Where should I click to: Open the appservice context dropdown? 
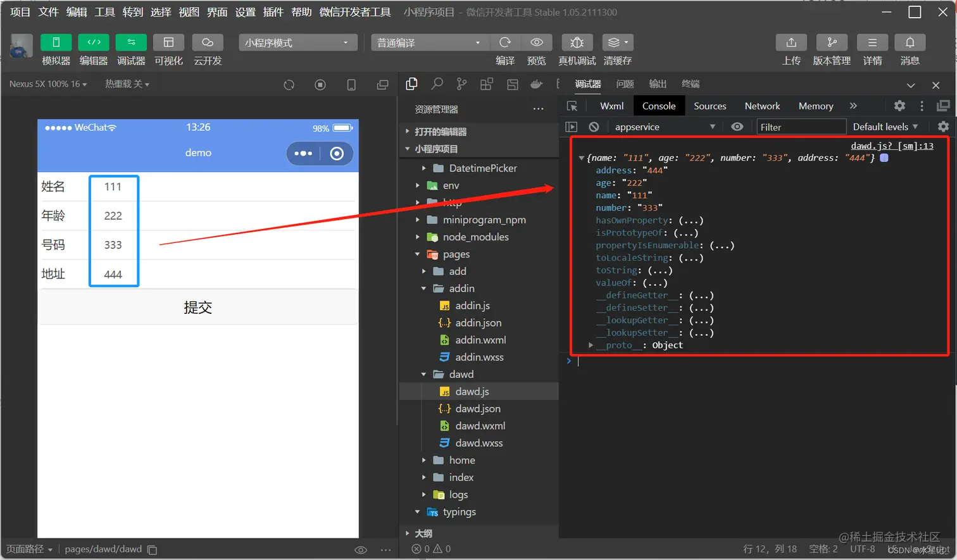[x=665, y=127]
